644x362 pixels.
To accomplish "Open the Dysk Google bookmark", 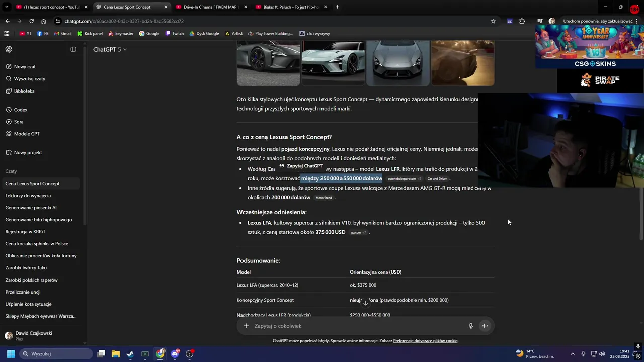I will tap(204, 33).
